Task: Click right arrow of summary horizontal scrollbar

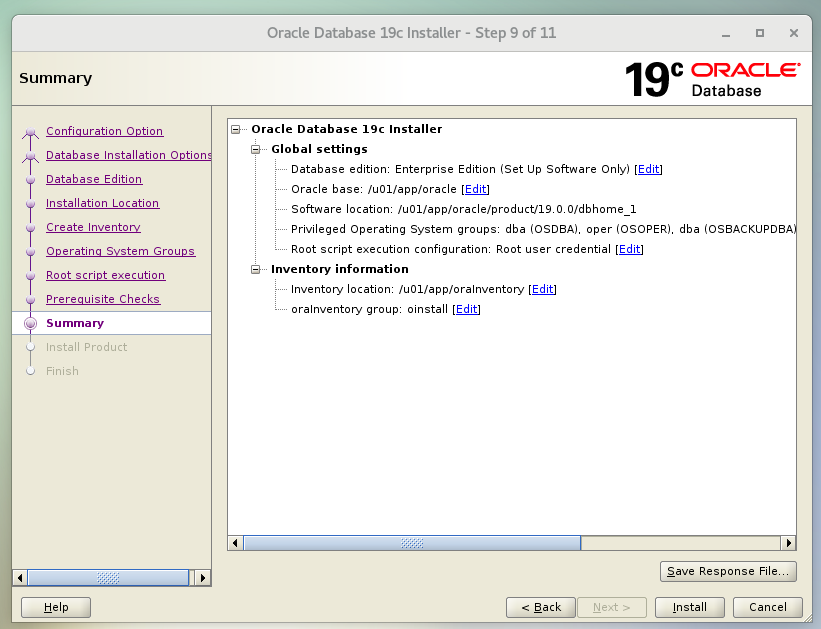Action: tap(789, 543)
